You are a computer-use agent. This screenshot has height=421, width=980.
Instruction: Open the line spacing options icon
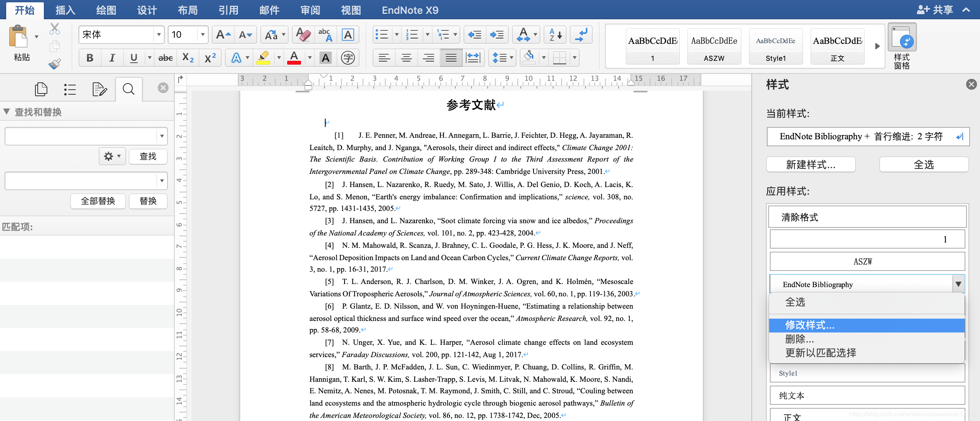[x=500, y=58]
